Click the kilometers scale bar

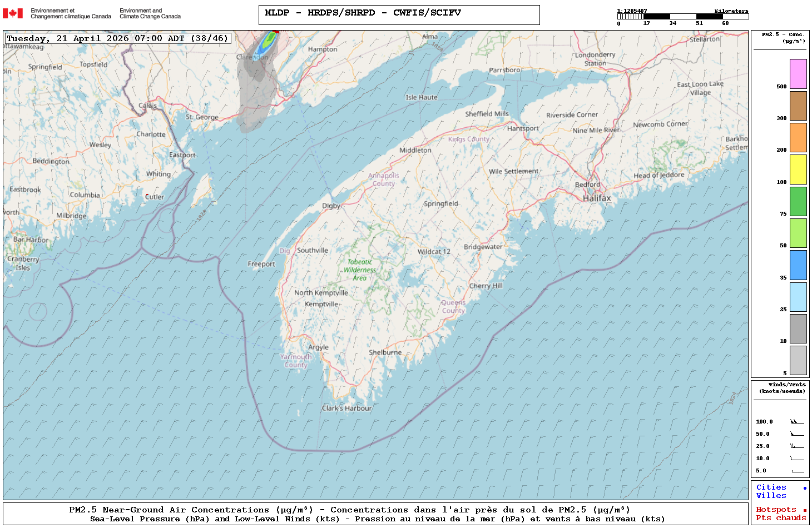[682, 17]
